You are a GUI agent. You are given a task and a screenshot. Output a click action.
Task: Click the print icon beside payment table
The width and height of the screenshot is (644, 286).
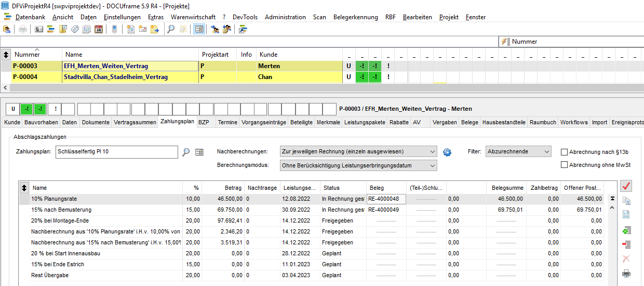626,274
